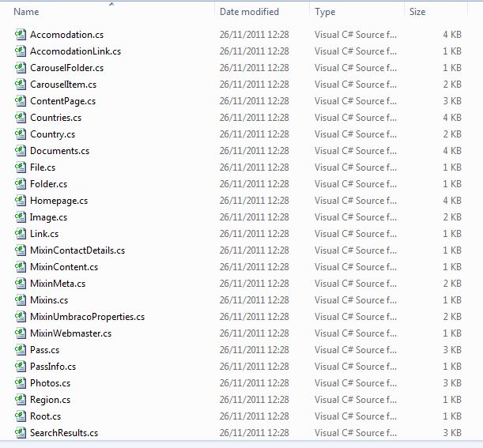Select the CarouselFolder.cs file name
The width and height of the screenshot is (483, 448).
pos(67,68)
